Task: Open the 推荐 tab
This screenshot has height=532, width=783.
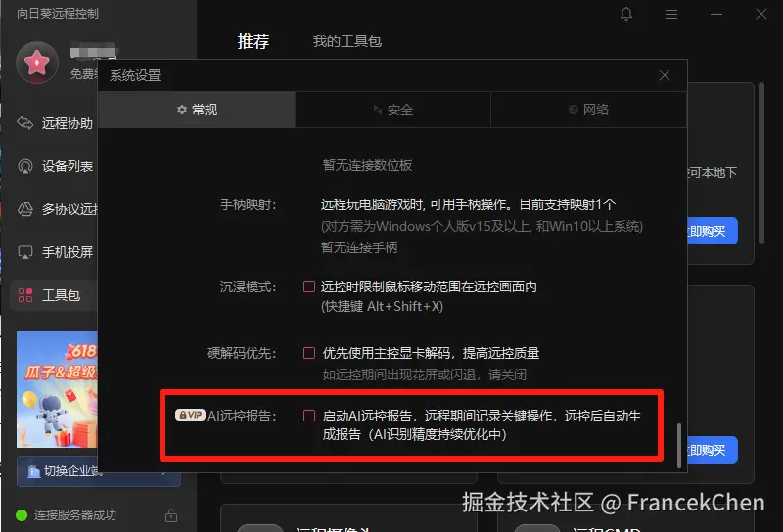Action: coord(253,41)
